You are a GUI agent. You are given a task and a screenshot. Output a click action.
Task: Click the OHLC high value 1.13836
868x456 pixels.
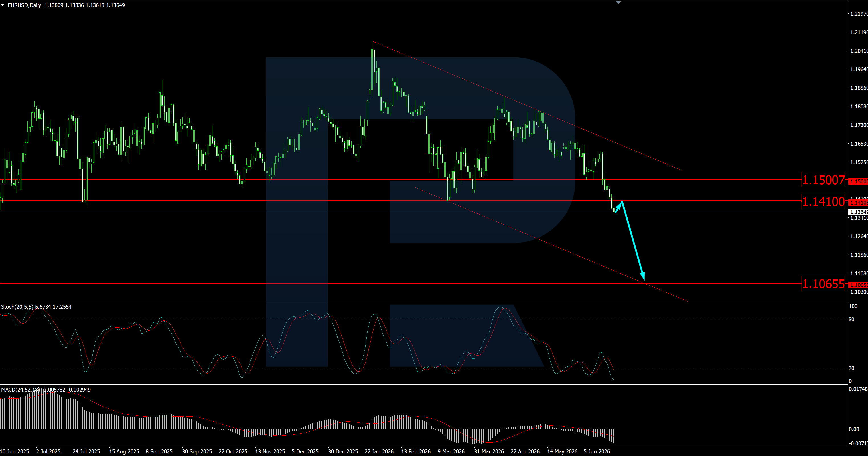pos(74,5)
